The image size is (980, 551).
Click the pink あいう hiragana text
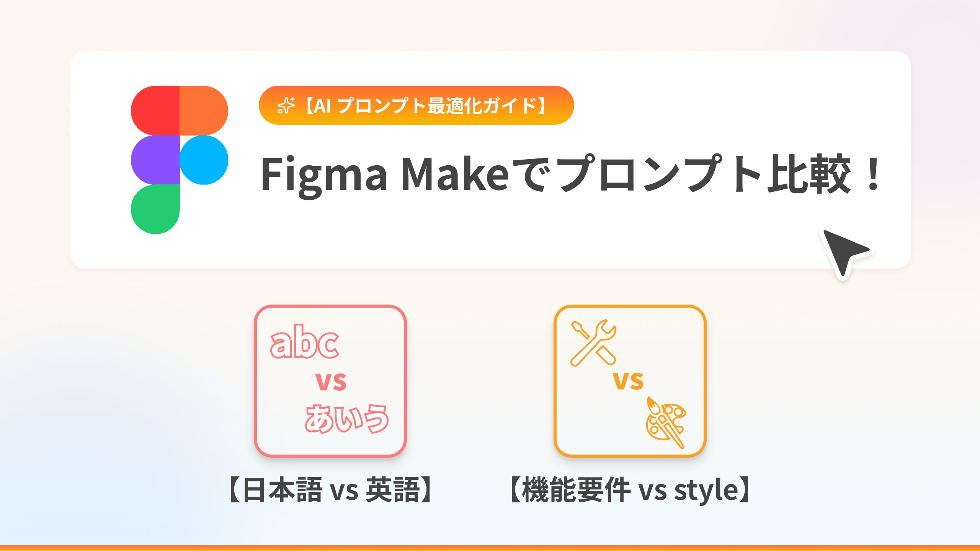click(x=347, y=418)
